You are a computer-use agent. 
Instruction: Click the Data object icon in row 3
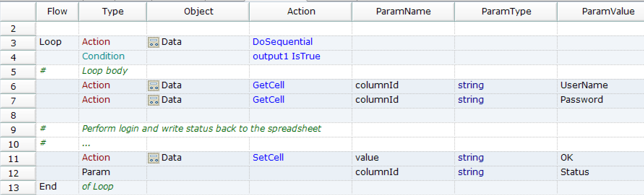pos(154,42)
